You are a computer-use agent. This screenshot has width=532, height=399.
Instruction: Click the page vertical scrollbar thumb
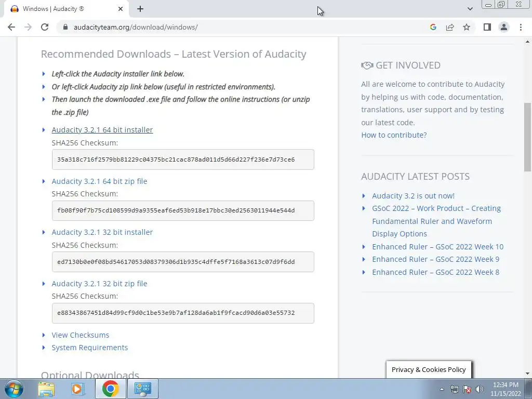click(x=527, y=137)
